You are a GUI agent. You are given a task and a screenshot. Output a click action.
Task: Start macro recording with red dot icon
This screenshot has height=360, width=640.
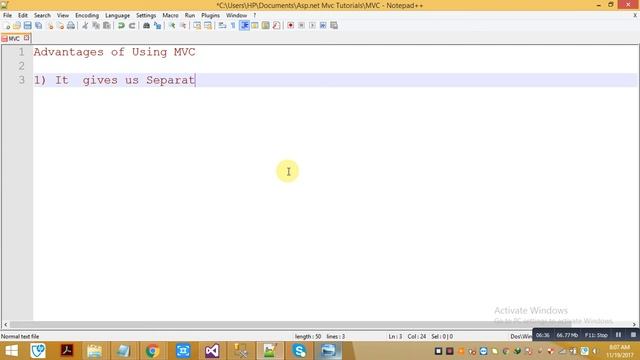(291, 25)
